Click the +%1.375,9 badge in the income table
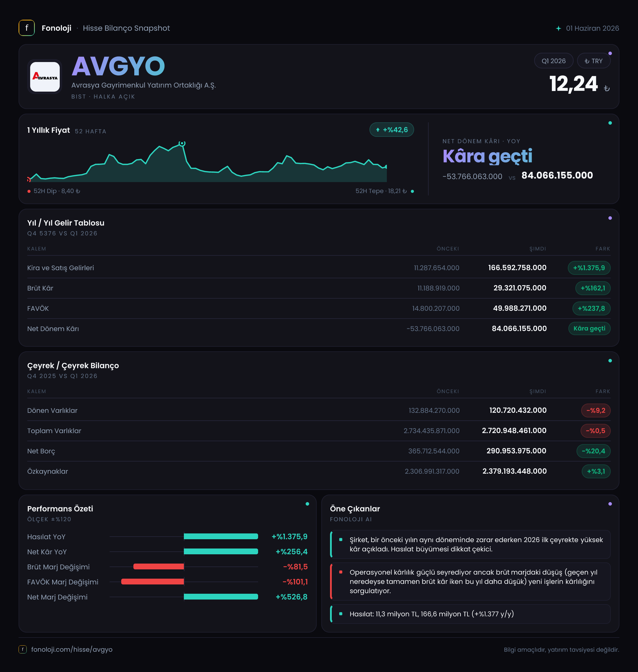 click(x=589, y=268)
